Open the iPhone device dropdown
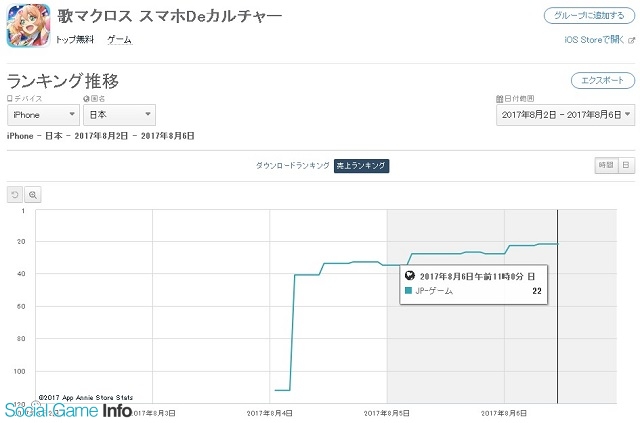Screen dimensions: 640x423 (x=42, y=116)
